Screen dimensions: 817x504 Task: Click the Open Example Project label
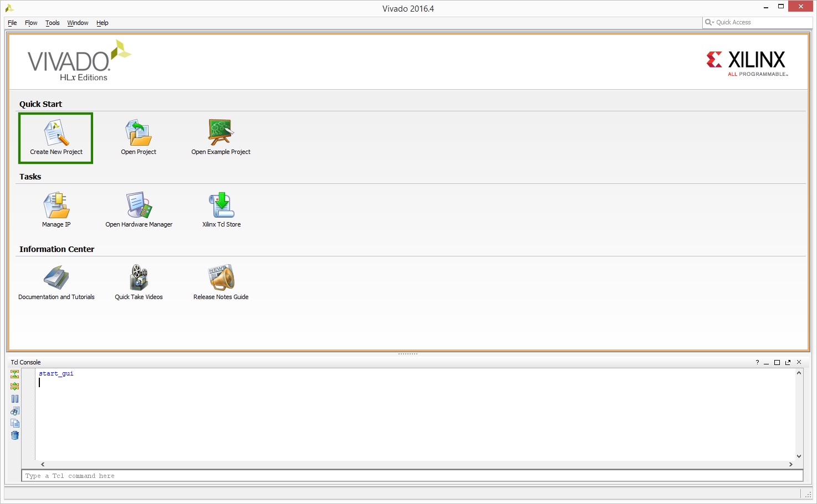tap(221, 152)
